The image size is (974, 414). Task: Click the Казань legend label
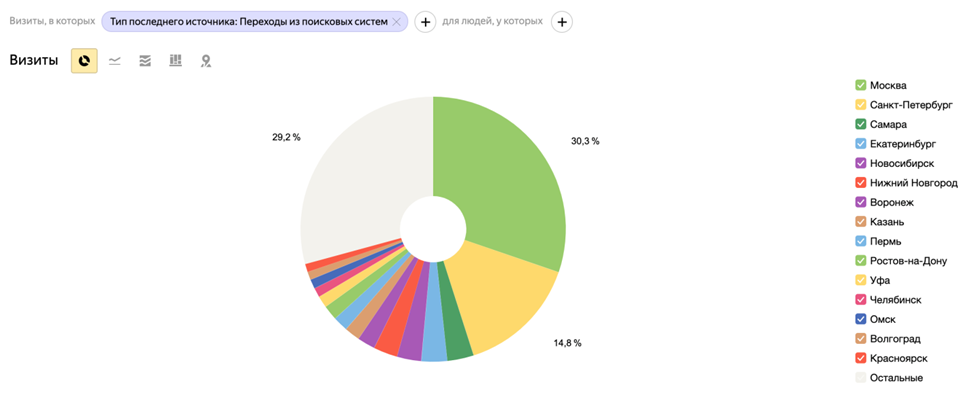(x=889, y=222)
